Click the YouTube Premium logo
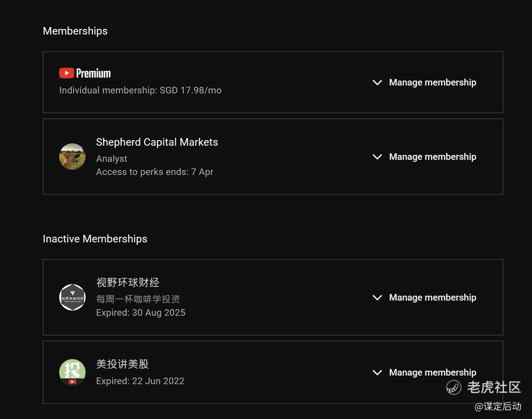The image size is (532, 419). pyautogui.click(x=85, y=73)
